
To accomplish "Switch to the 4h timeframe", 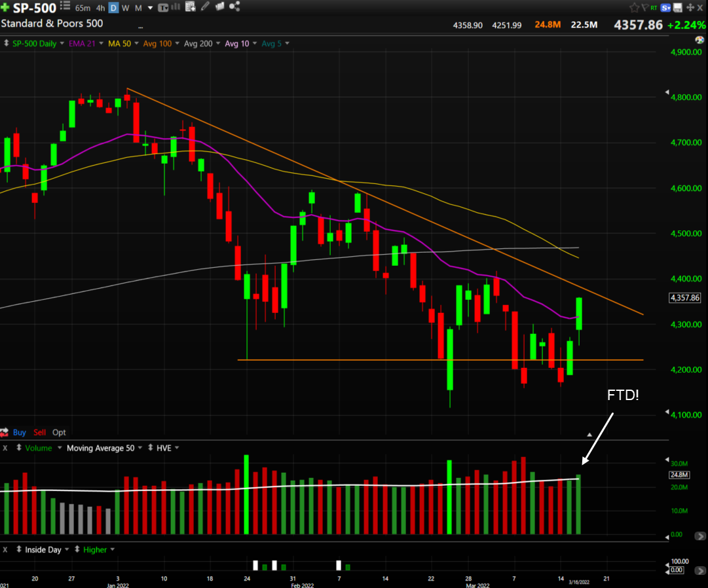I will click(x=100, y=8).
